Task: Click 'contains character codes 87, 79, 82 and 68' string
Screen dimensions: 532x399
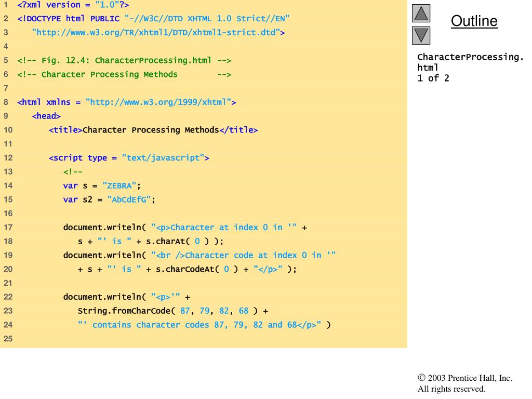Action: click(199, 325)
